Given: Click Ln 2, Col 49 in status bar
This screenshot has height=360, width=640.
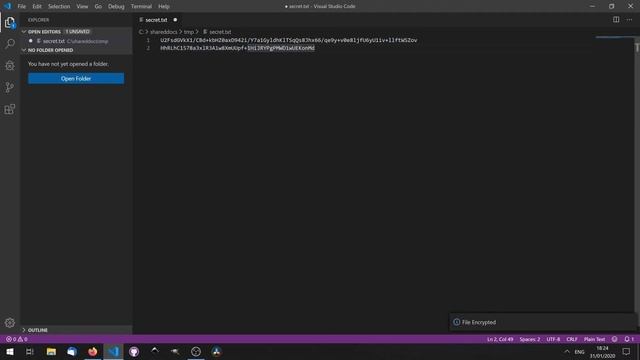Looking at the screenshot, I should [500, 339].
